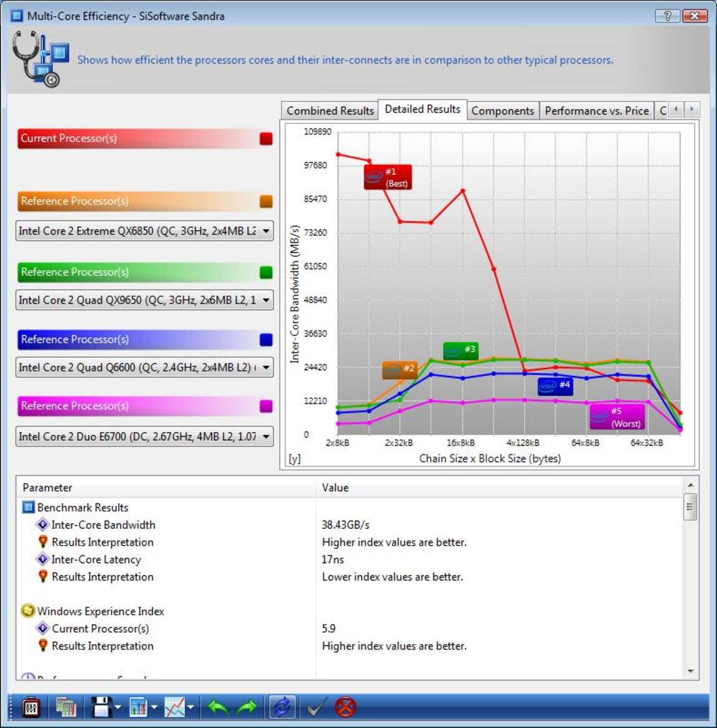Switch to the Combined Results tab

pos(330,111)
